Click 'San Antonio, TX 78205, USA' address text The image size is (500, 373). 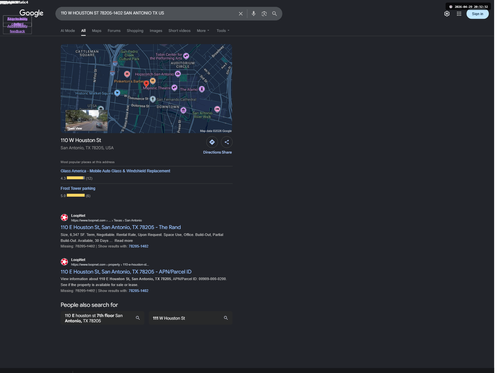pyautogui.click(x=87, y=148)
